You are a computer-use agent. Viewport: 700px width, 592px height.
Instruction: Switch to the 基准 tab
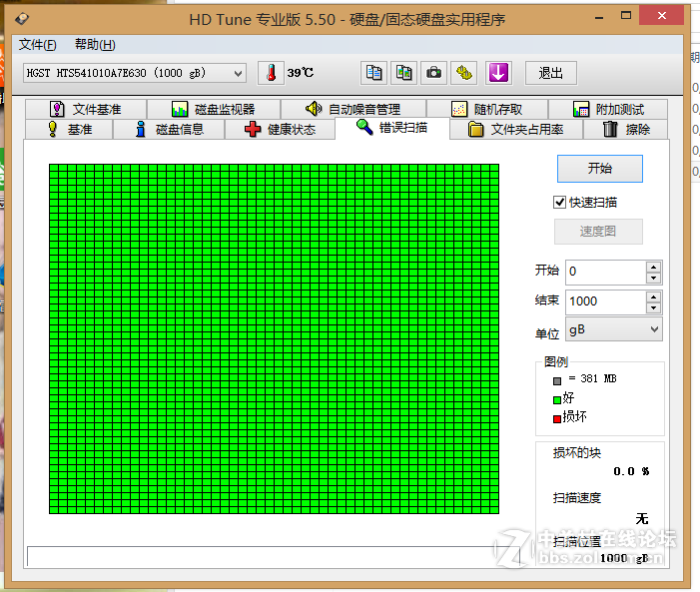(69, 130)
